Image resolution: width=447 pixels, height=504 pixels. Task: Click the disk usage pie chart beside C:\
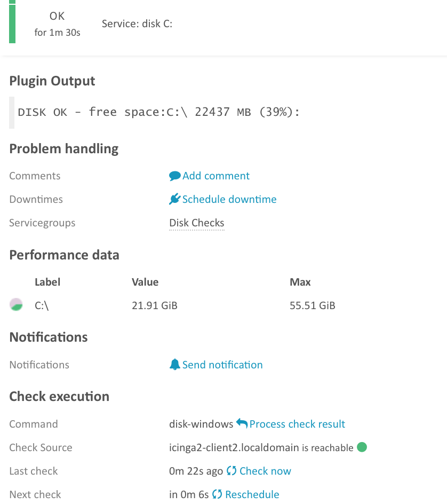point(15,305)
